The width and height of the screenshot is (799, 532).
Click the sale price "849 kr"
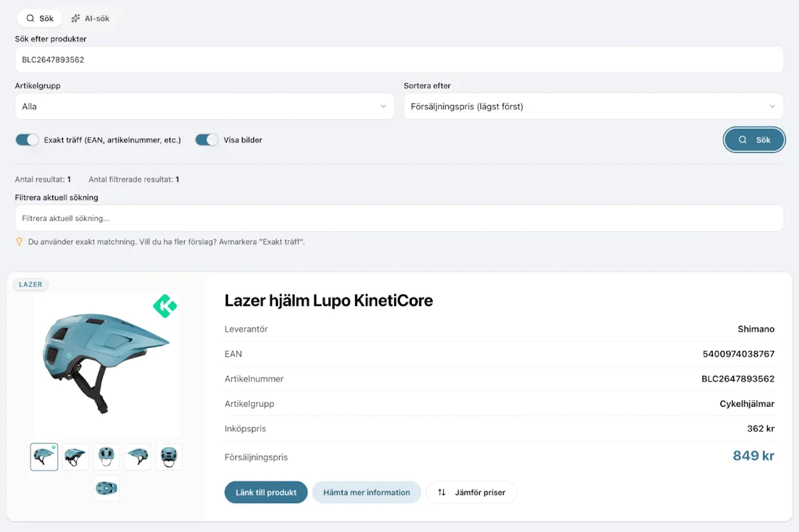[x=753, y=456]
